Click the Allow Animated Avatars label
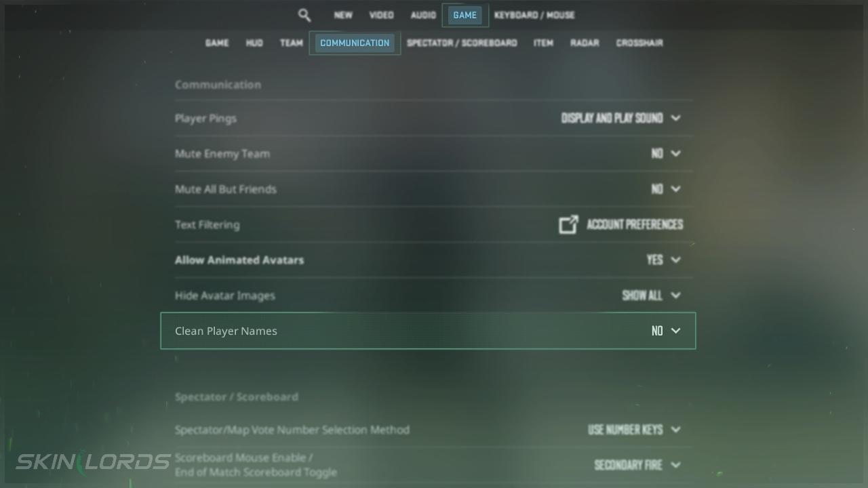Viewport: 868px width, 488px height. pos(239,260)
